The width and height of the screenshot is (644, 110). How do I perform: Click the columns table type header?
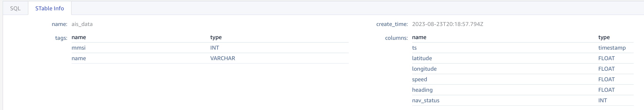pyautogui.click(x=604, y=37)
